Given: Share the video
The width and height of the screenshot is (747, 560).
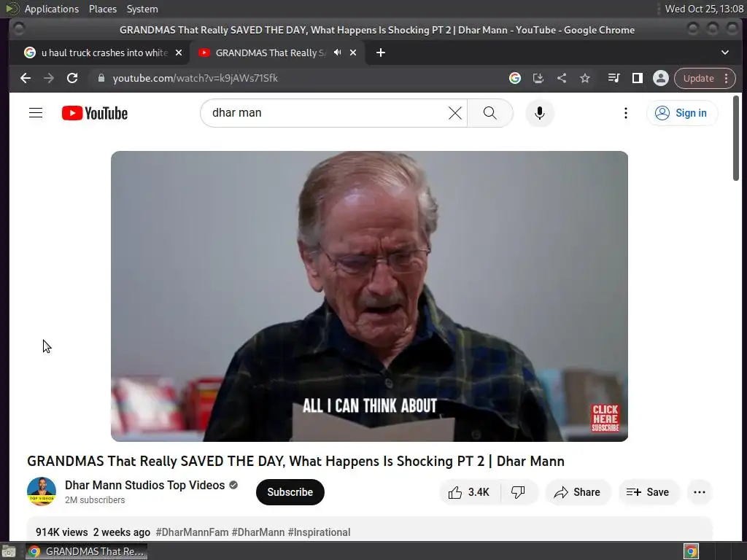Looking at the screenshot, I should [x=577, y=492].
